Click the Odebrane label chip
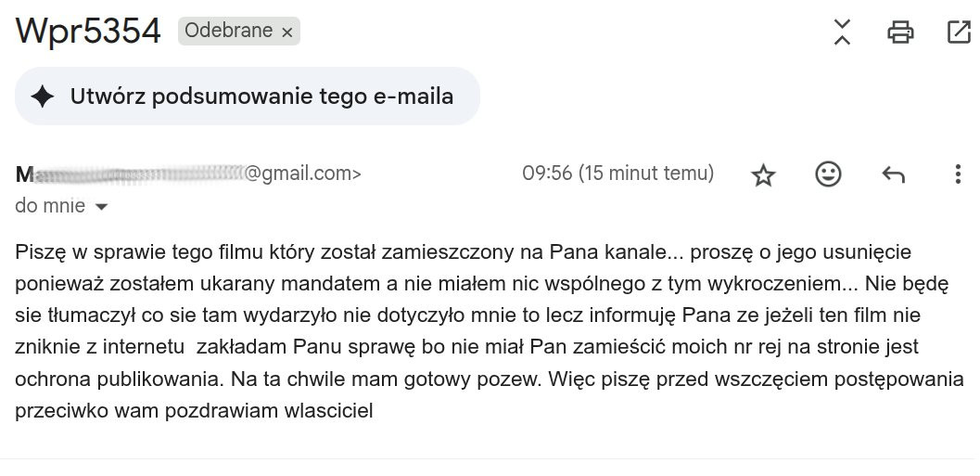The height and width of the screenshot is (476, 980). [x=228, y=32]
